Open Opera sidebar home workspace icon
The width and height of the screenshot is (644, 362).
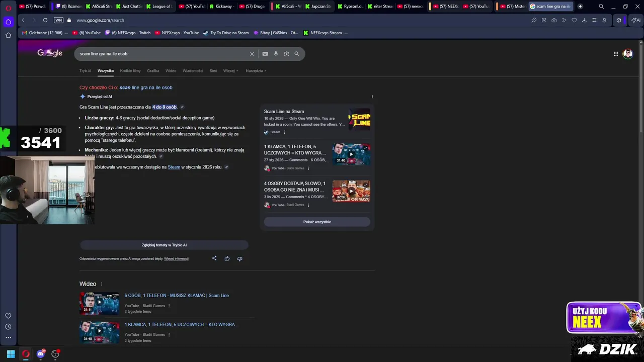(x=8, y=22)
